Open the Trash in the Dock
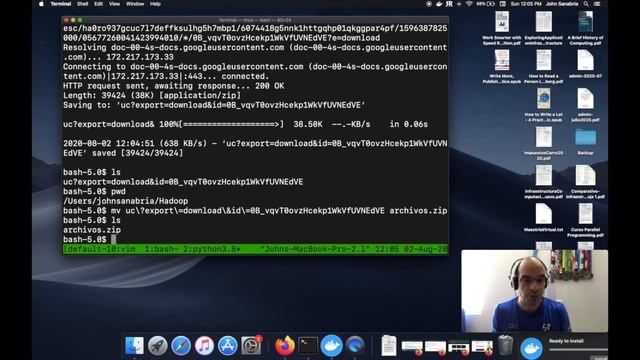The height and width of the screenshot is (360, 640). 505,346
